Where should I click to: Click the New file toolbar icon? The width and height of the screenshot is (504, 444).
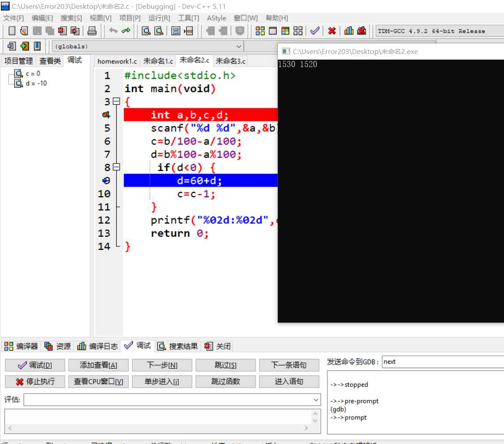12,31
